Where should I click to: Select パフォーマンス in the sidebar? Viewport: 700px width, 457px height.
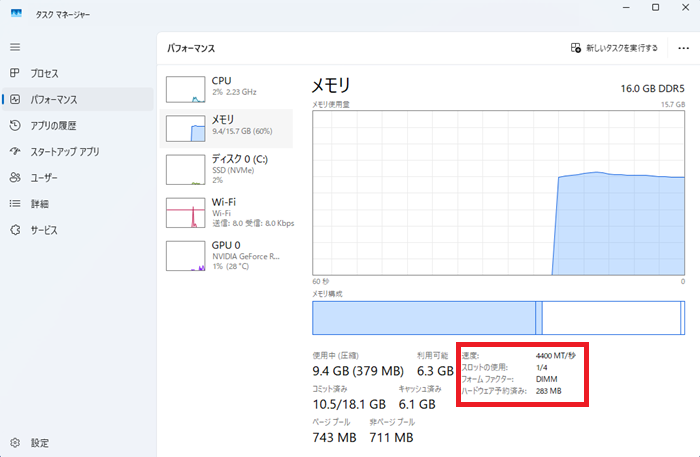coord(78,99)
